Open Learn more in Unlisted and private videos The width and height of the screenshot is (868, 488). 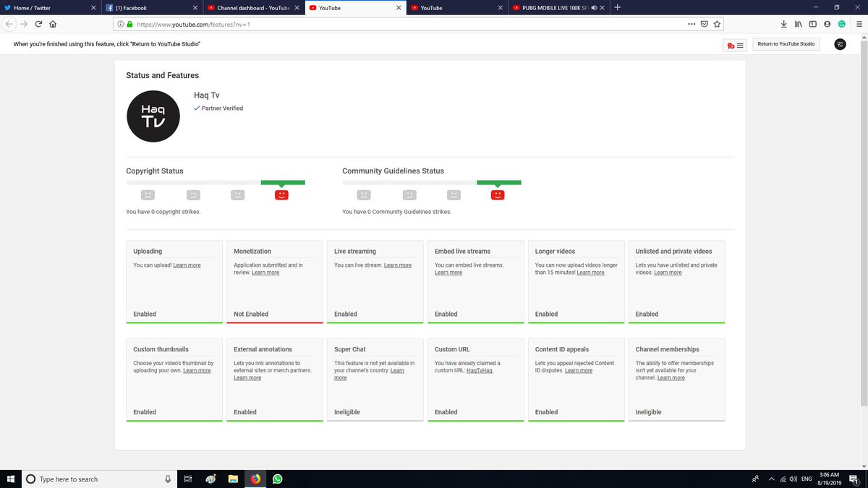click(668, 273)
